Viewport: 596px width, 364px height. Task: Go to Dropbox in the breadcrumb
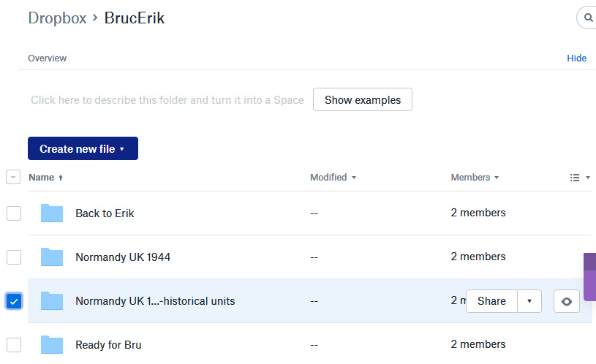tap(56, 18)
